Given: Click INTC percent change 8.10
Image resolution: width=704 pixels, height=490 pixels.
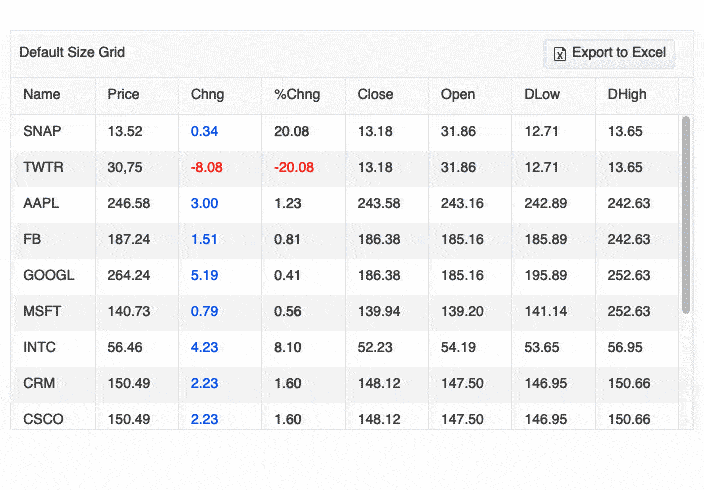Looking at the screenshot, I should [288, 347].
